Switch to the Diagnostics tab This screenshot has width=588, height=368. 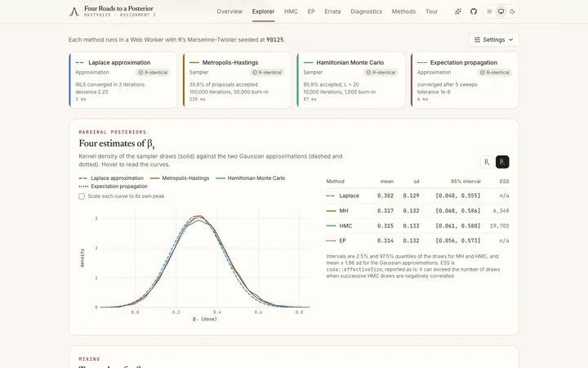tap(367, 11)
